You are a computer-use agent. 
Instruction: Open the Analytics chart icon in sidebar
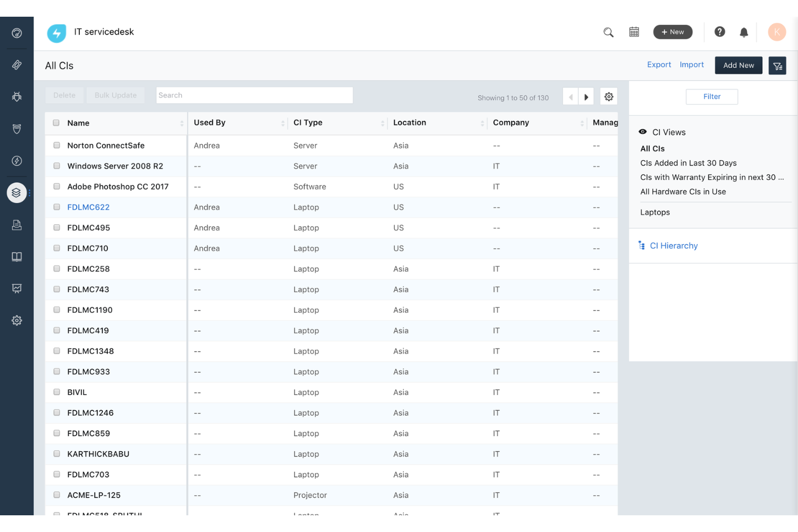[17, 288]
